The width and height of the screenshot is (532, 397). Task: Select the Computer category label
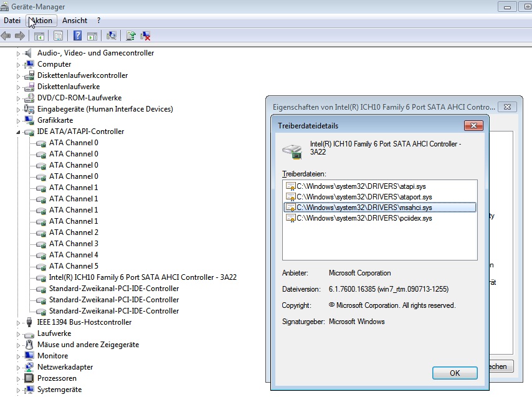coord(54,64)
